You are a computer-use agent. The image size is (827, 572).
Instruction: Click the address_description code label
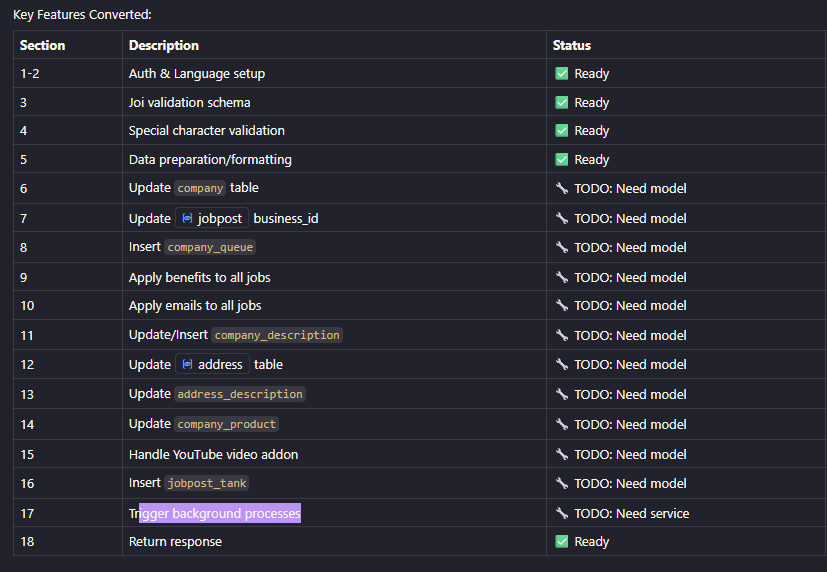pyautogui.click(x=240, y=394)
